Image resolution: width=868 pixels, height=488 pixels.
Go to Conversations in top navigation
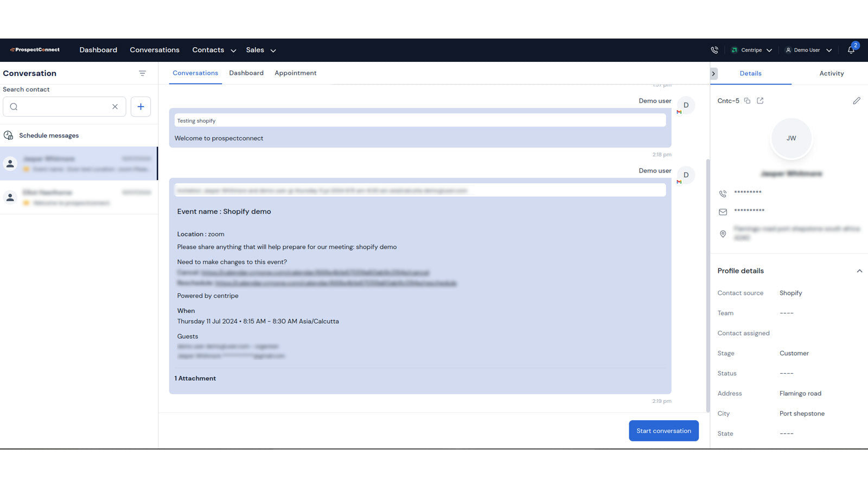(x=155, y=50)
